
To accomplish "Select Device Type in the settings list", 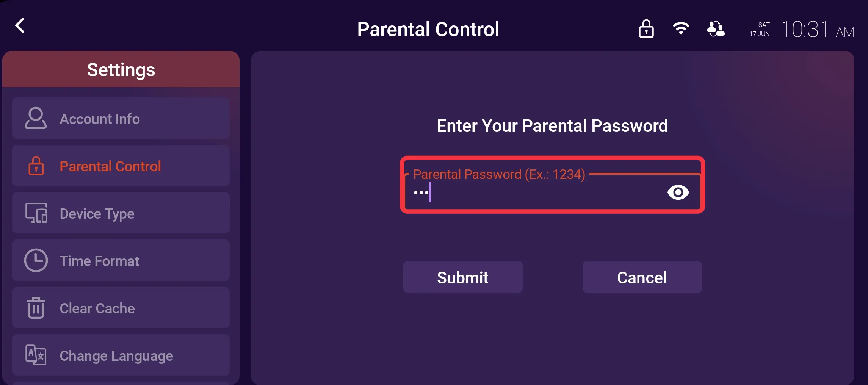I will point(121,213).
